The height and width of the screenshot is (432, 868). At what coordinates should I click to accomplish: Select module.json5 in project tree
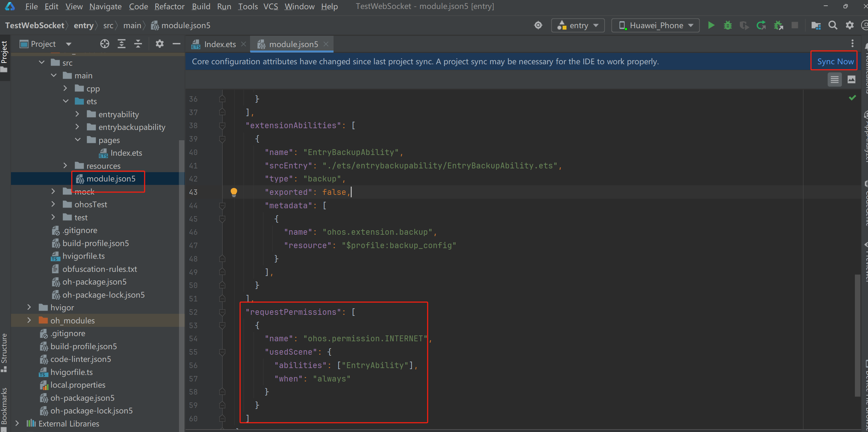pos(111,179)
